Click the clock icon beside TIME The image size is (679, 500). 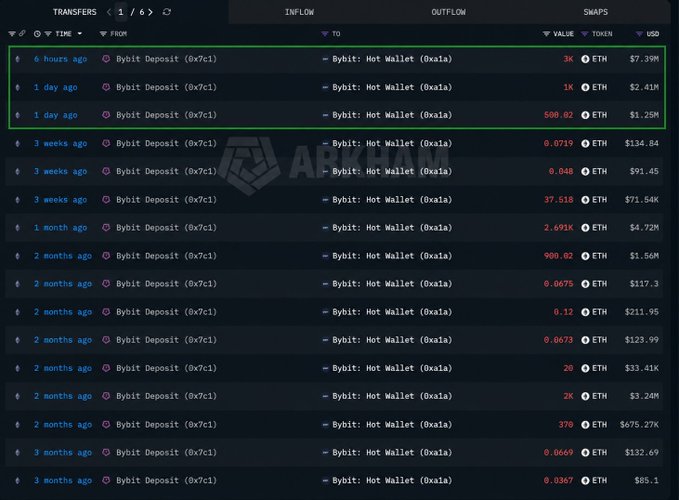(37, 34)
